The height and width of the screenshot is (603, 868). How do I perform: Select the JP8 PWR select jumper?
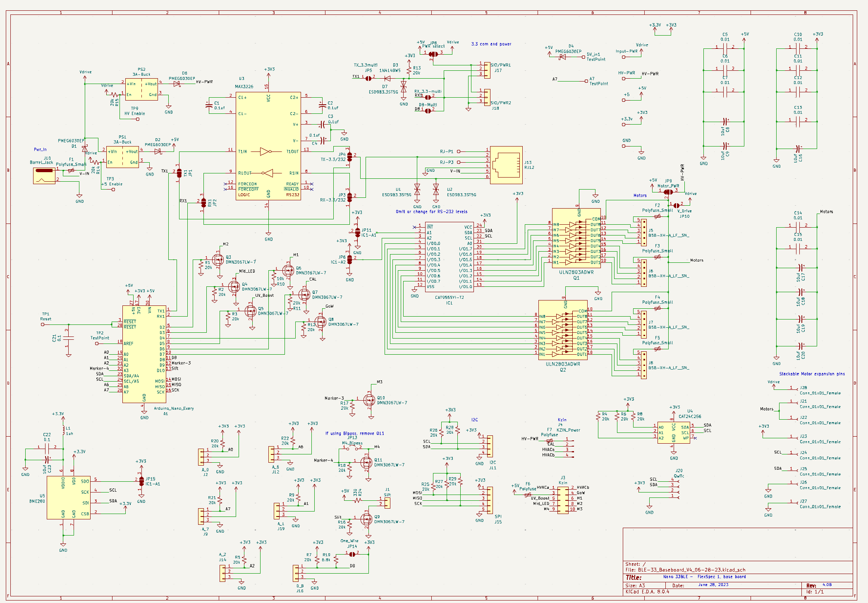(433, 54)
